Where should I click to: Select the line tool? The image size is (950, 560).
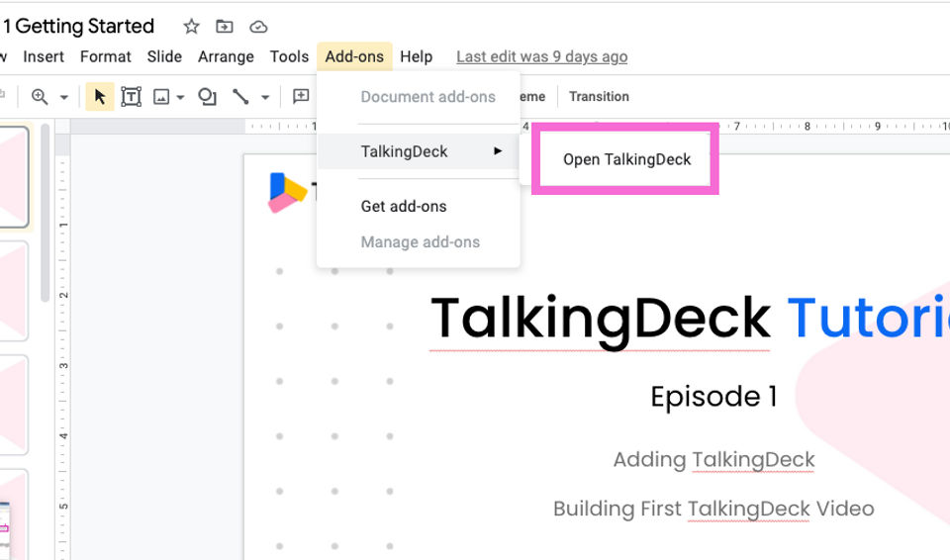point(240,97)
